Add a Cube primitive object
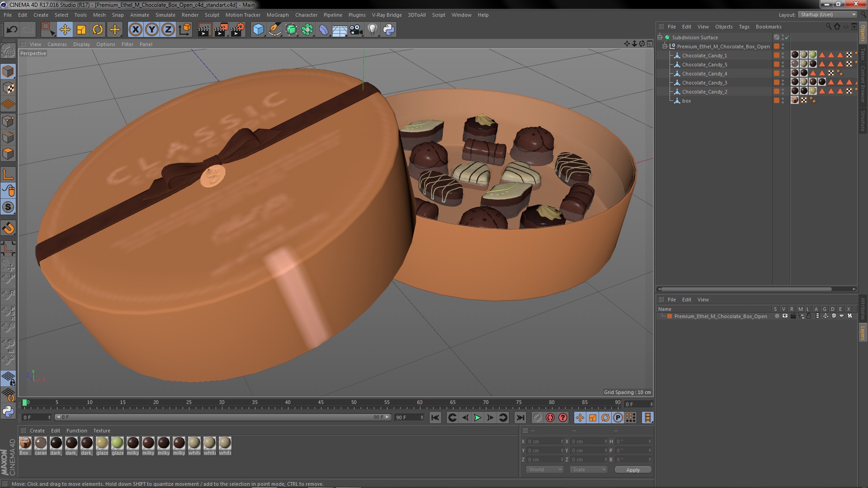This screenshot has height=488, width=868. (258, 30)
